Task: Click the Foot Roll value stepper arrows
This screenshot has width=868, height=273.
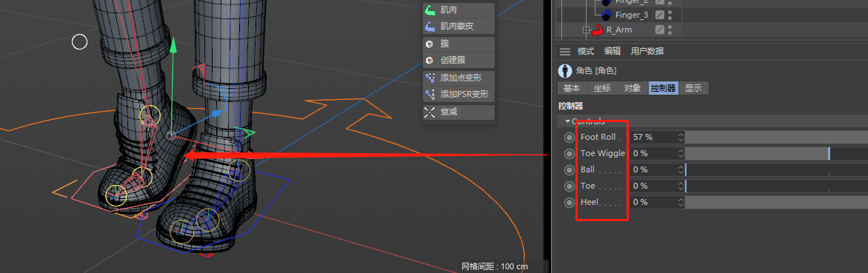Action: 681,137
